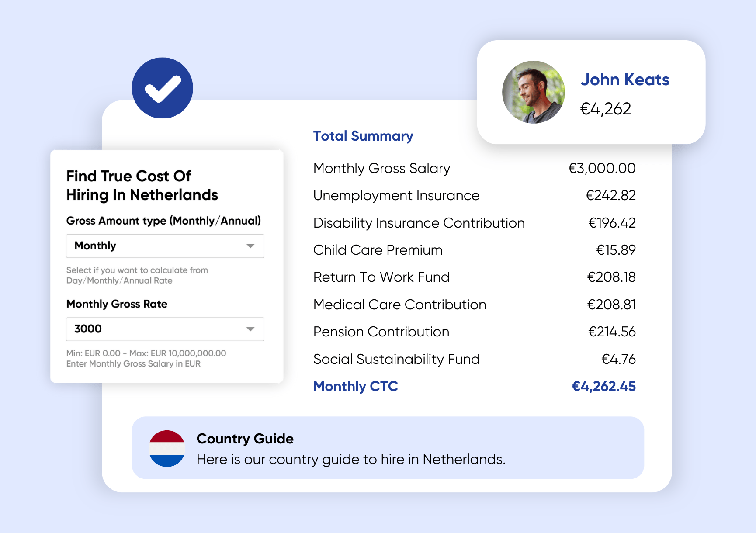
Task: Click inside the Monthly Gross Rate input field
Action: click(x=144, y=329)
